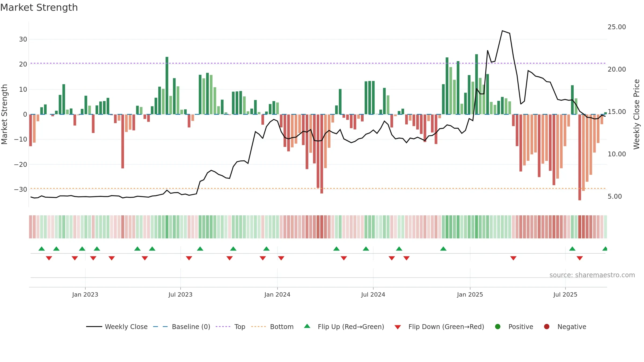The image size is (644, 362).
Task: Click the green flip-up marker just after Jul 2025
Action: (572, 249)
